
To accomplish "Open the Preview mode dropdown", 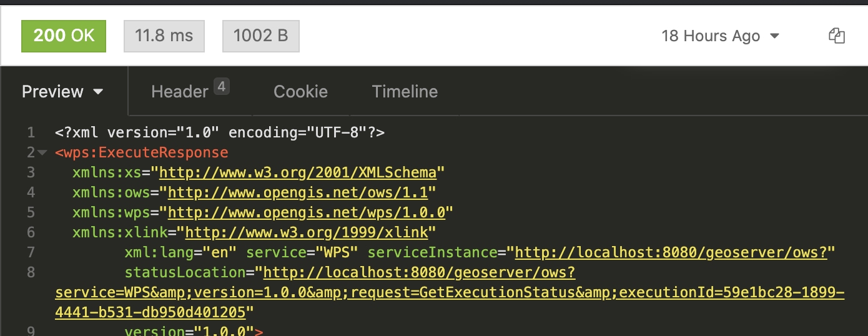I will click(62, 92).
